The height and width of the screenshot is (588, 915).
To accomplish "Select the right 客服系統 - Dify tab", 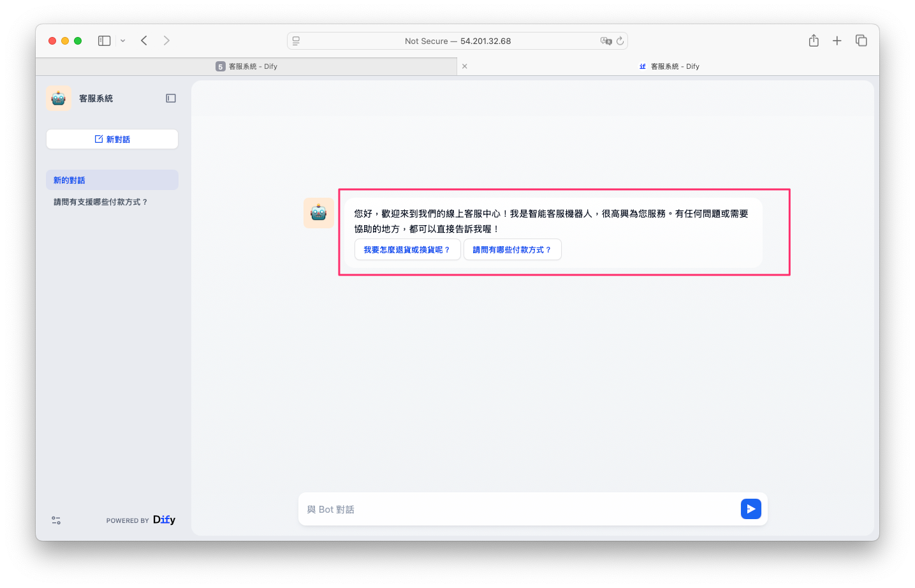I will [669, 66].
